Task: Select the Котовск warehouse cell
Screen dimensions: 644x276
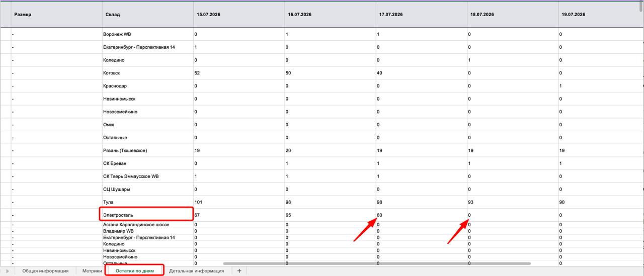Action: click(148, 73)
